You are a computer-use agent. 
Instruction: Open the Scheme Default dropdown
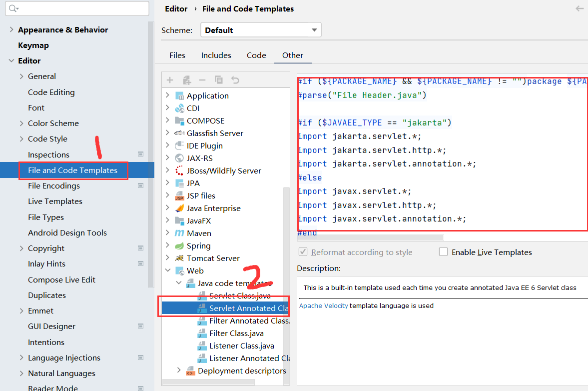point(261,30)
